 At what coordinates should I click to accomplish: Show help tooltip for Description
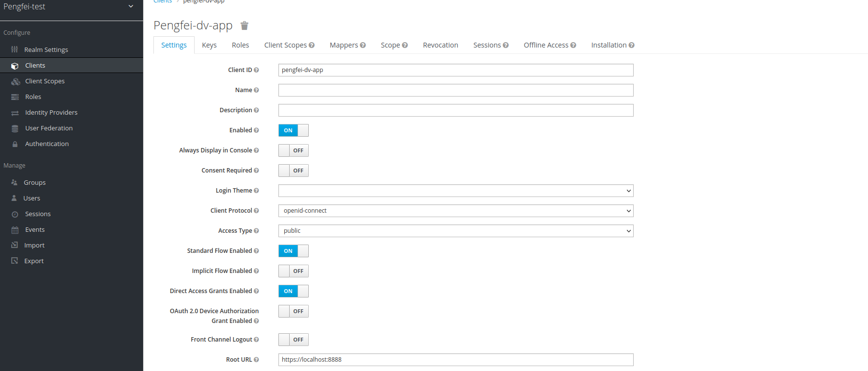click(x=256, y=110)
